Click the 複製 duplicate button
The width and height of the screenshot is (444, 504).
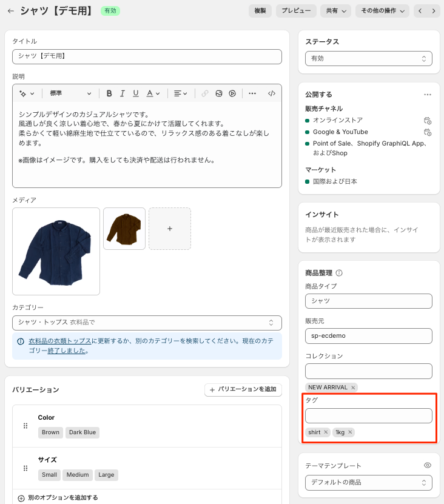click(x=260, y=11)
